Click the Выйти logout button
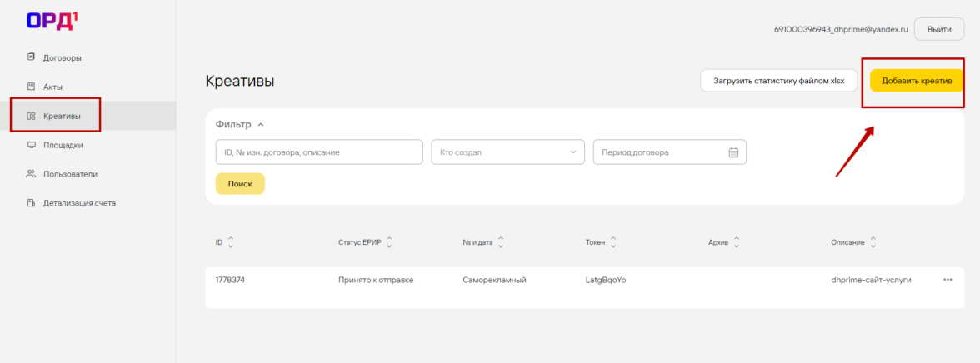Image resolution: width=980 pixels, height=363 pixels. (938, 29)
